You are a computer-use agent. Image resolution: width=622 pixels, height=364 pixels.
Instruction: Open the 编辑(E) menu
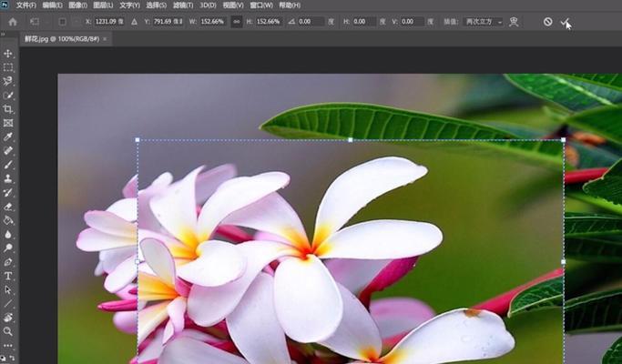pyautogui.click(x=52, y=5)
